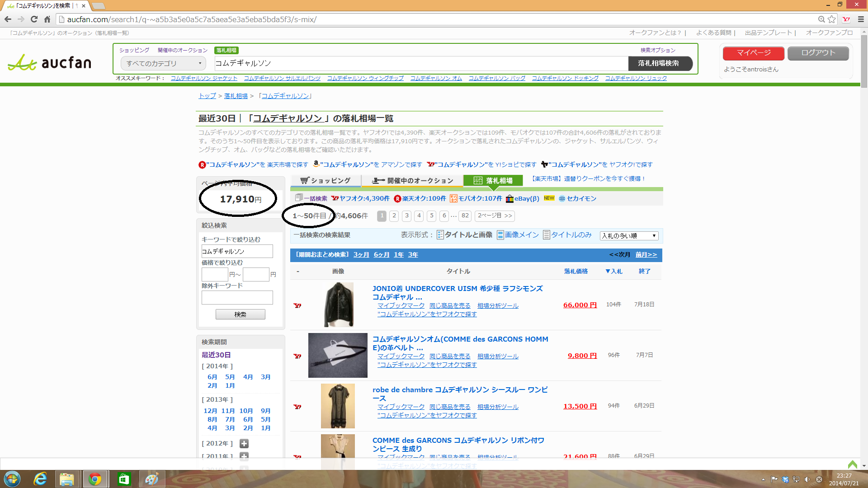Go to page 2 of results
The image size is (868, 488).
pyautogui.click(x=394, y=216)
